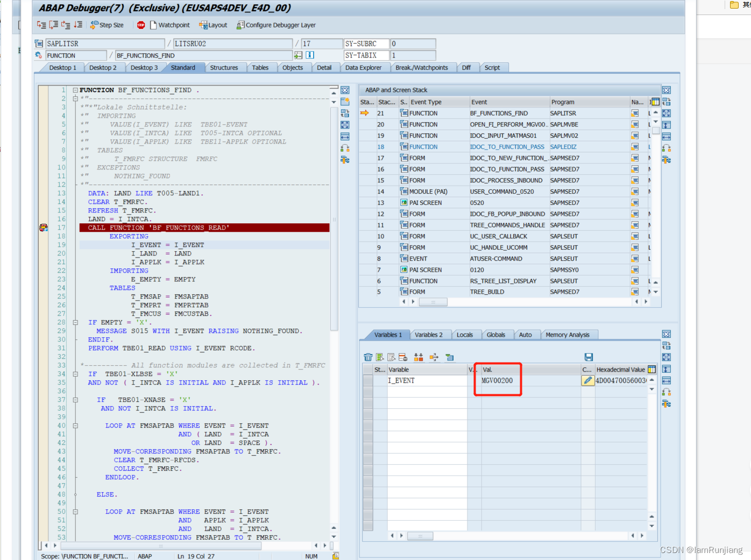
Task: Click the IDOC_TO_FUNCTION_PASS stack entry link
Action: (507, 146)
